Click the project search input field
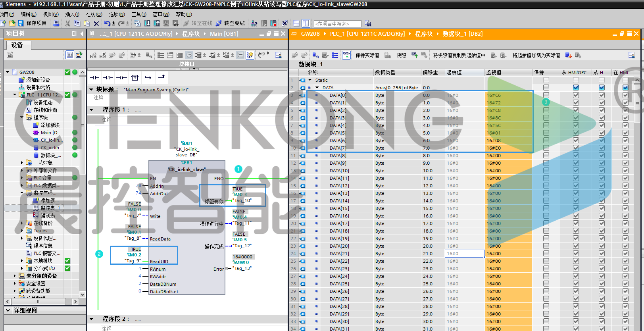Image resolution: width=644 pixels, height=331 pixels. pos(337,24)
